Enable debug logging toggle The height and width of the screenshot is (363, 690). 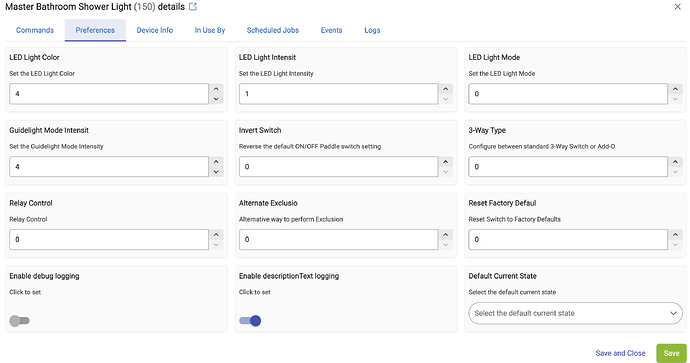pyautogui.click(x=19, y=321)
